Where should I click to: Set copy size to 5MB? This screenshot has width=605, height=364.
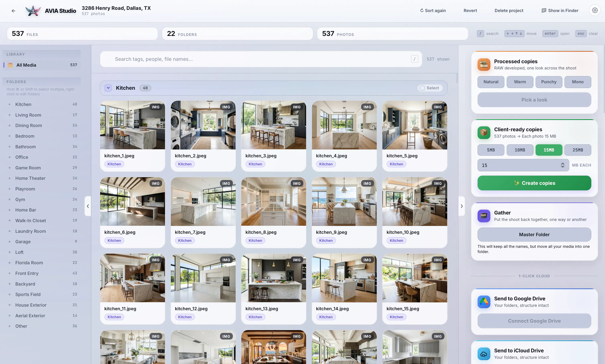pyautogui.click(x=491, y=150)
